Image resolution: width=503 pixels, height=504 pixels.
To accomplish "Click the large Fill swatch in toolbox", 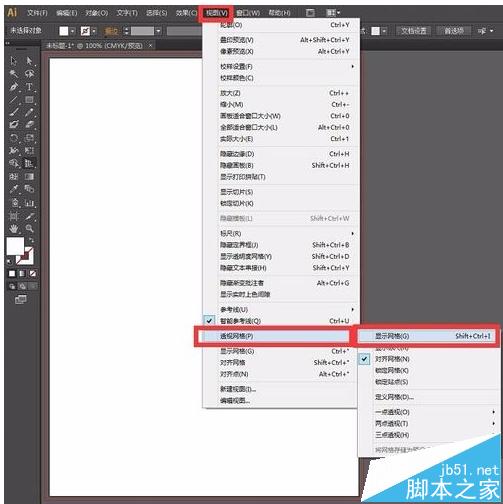I will pyautogui.click(x=15, y=246).
